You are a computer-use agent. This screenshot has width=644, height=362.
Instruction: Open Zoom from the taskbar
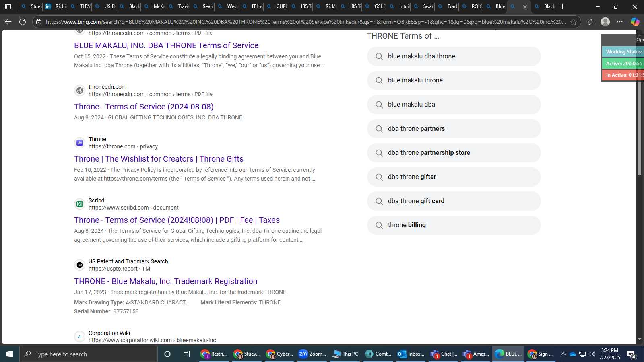312,354
